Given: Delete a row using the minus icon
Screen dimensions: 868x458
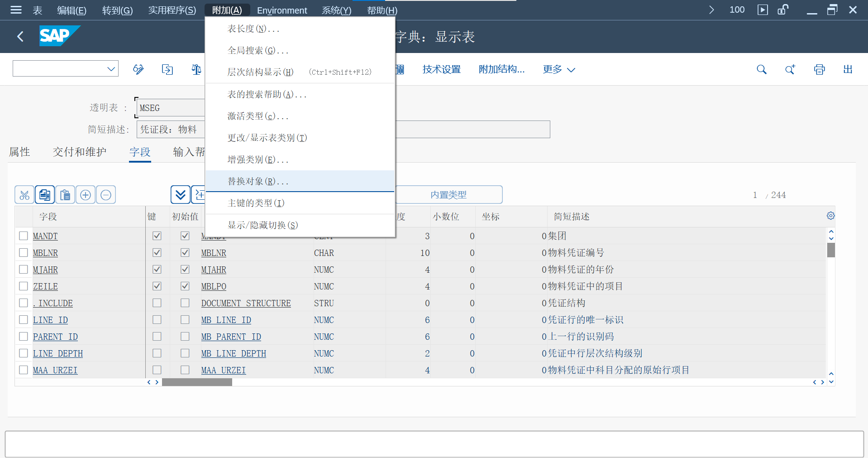Looking at the screenshot, I should click(106, 194).
